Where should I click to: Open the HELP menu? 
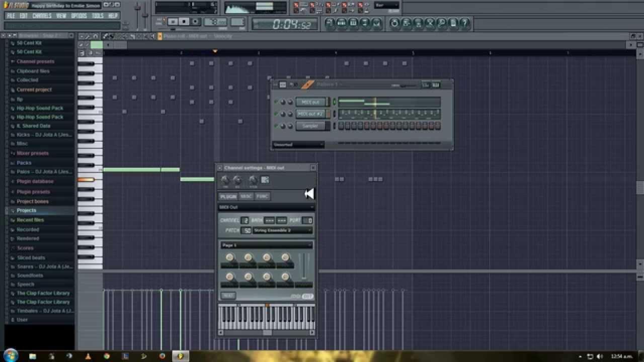[113, 16]
